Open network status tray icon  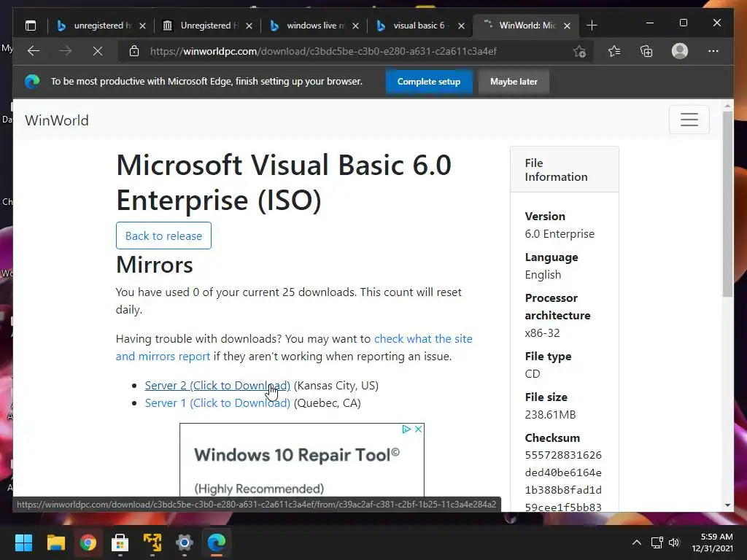click(657, 542)
